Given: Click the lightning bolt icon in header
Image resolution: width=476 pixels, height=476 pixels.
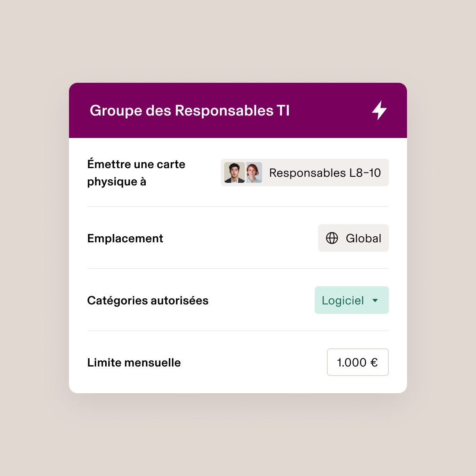Looking at the screenshot, I should 379,110.
